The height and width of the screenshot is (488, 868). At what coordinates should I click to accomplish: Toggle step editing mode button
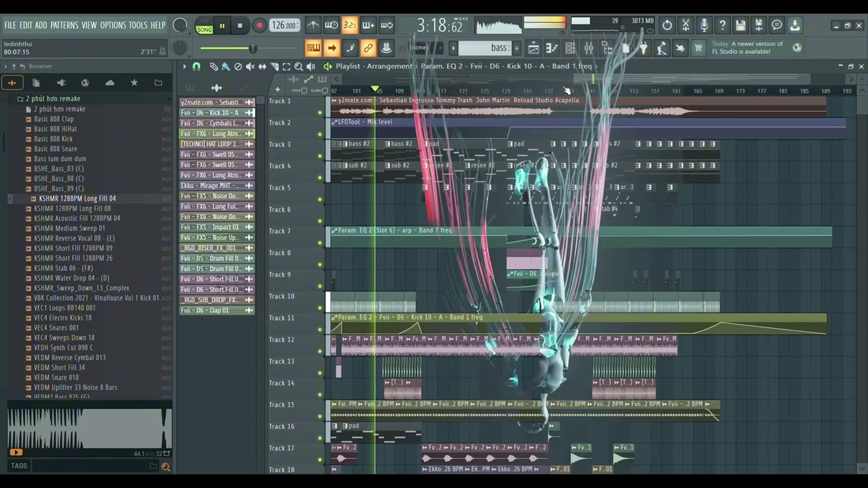point(350,48)
